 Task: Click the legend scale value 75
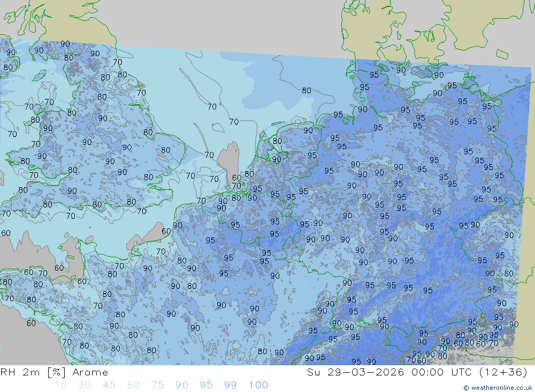click(158, 385)
